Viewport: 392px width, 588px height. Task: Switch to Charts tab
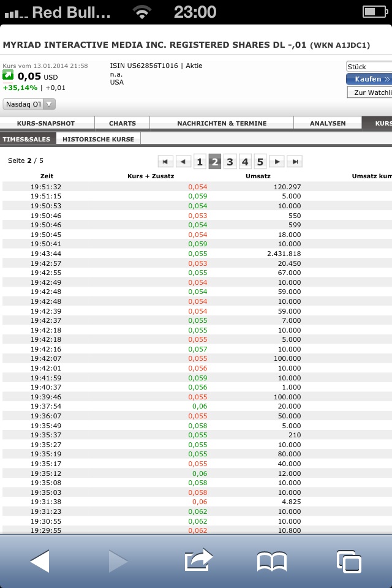point(123,123)
